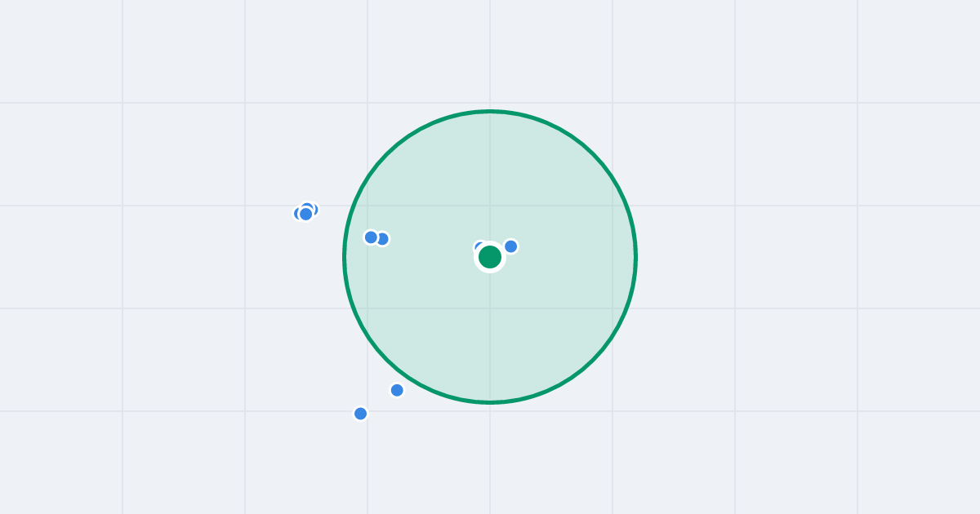Select the large green center marker
This screenshot has width=980, height=514.
[x=490, y=257]
